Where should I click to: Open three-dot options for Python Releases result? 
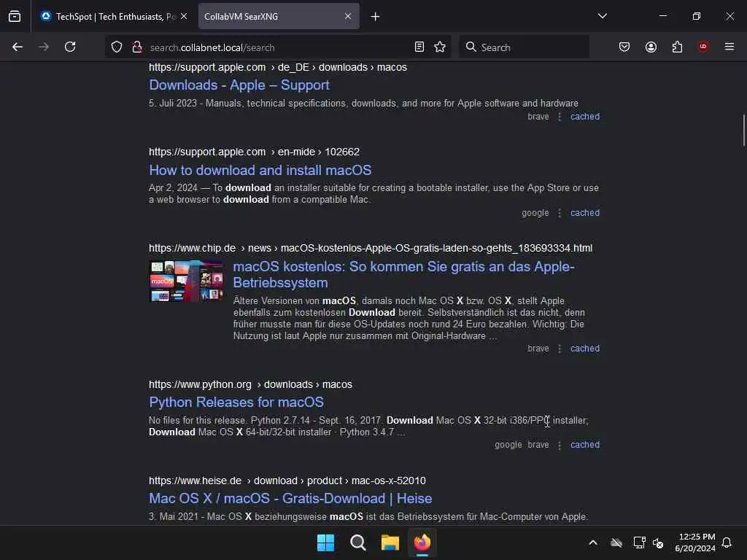[560, 445]
